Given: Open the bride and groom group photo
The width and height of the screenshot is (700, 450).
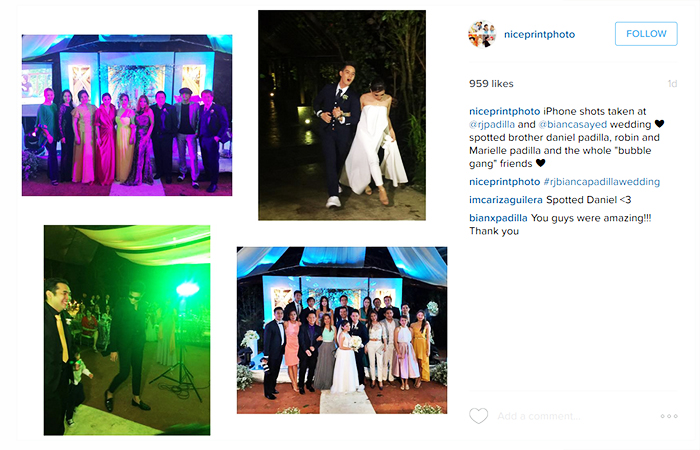Looking at the screenshot, I should pos(342,330).
